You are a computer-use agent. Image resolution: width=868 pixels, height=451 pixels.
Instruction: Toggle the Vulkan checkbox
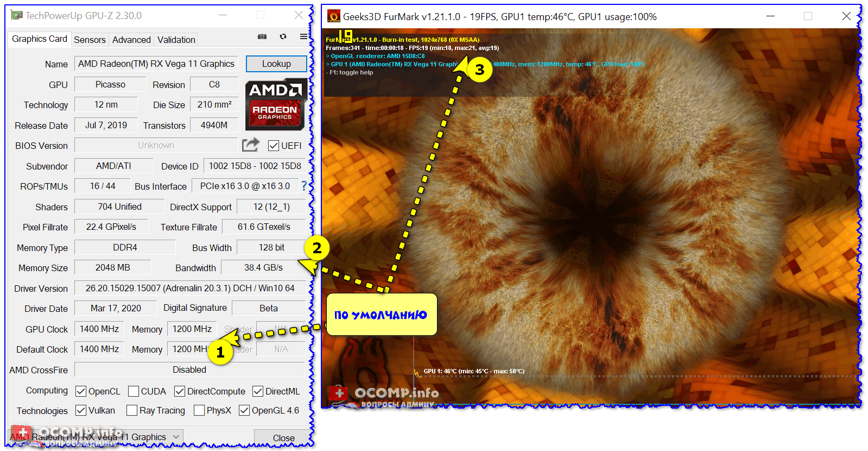81,410
